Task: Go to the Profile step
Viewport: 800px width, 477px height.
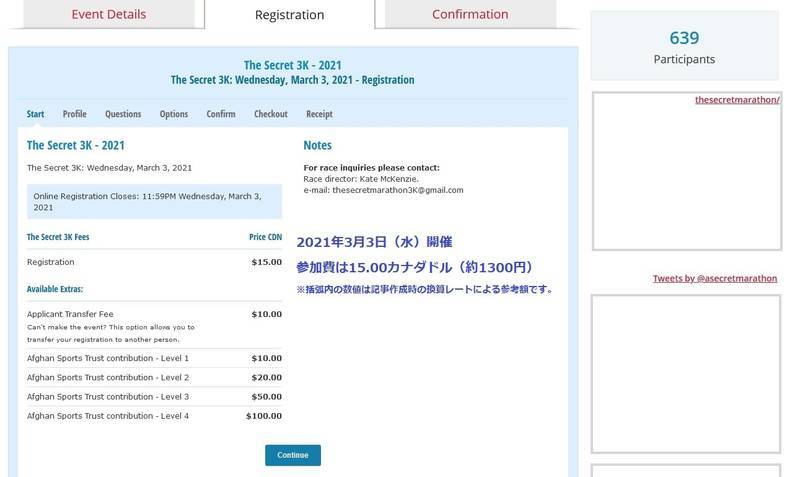Action: point(74,114)
